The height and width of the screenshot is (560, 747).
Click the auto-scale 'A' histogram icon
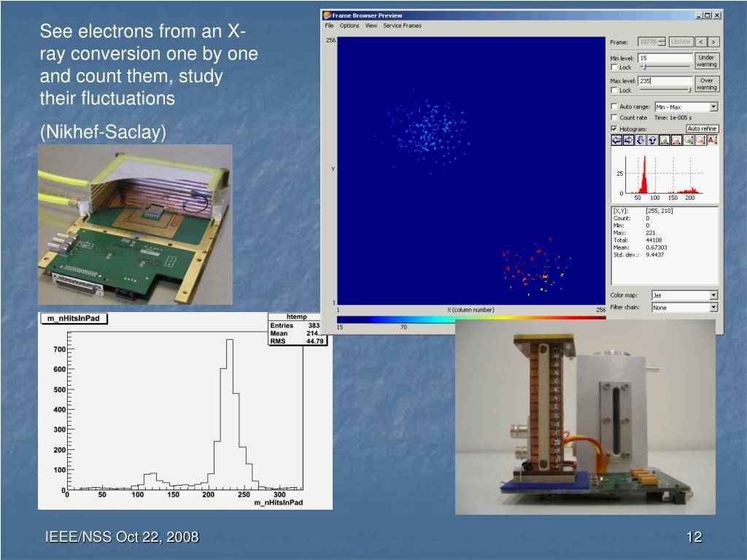click(713, 141)
